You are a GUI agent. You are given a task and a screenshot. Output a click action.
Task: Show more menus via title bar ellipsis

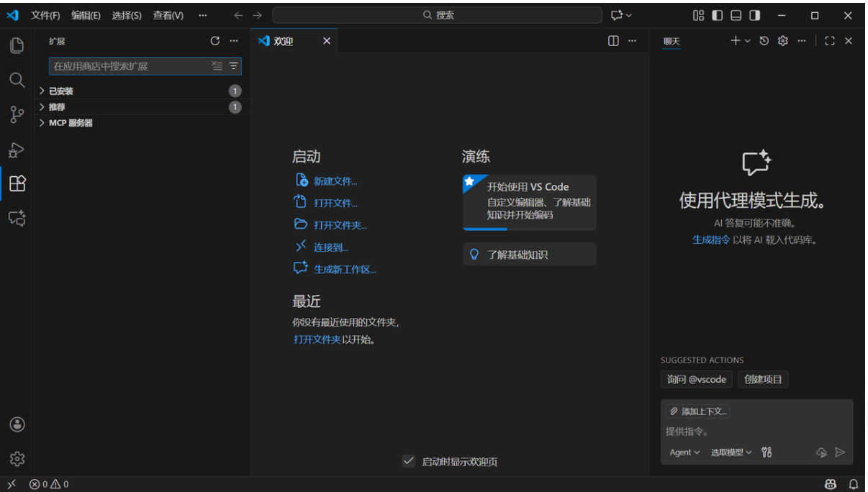[x=203, y=15]
